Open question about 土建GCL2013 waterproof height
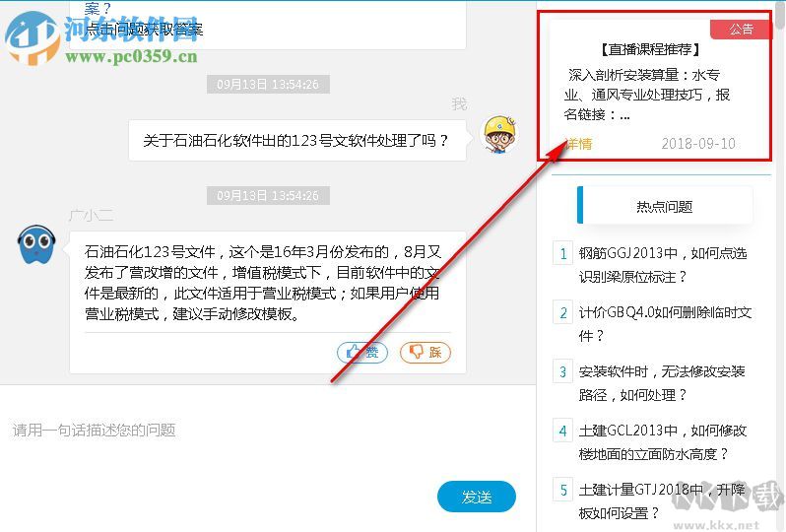This screenshot has width=786, height=532. pyautogui.click(x=663, y=442)
